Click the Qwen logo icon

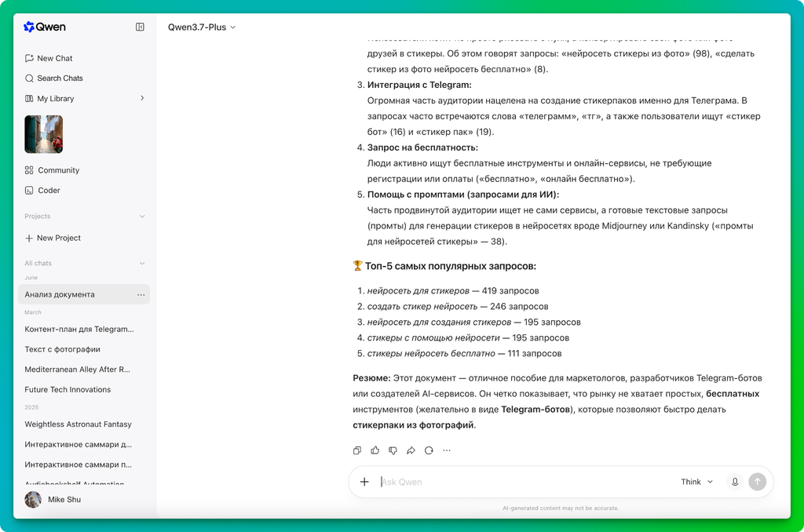coord(29,27)
